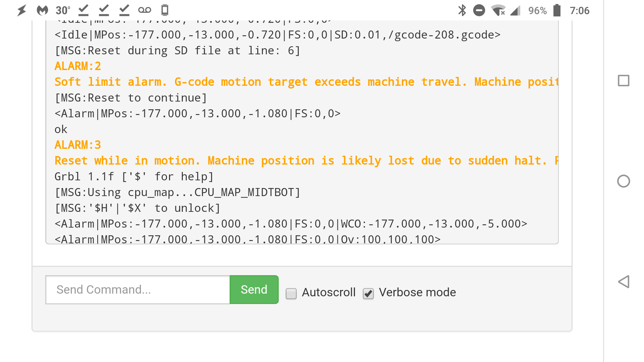The width and height of the screenshot is (644, 362).
Task: Tap the phone status notification icon
Action: pyautogui.click(x=165, y=10)
